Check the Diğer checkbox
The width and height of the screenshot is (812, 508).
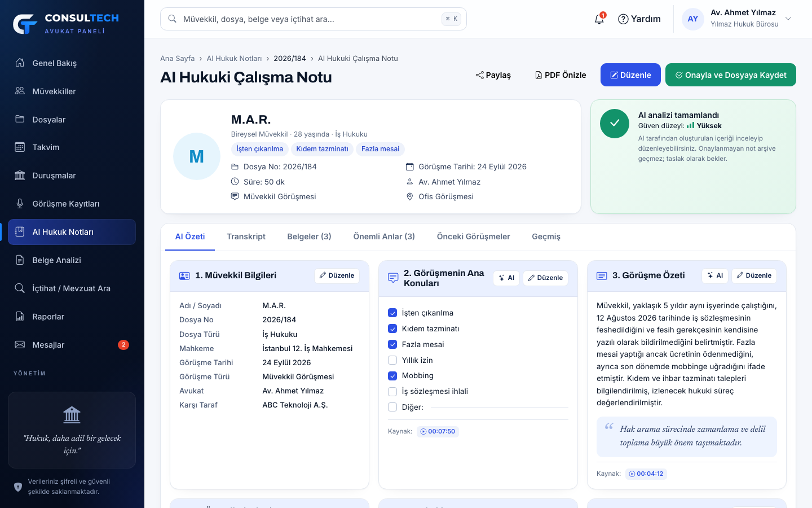(x=392, y=407)
